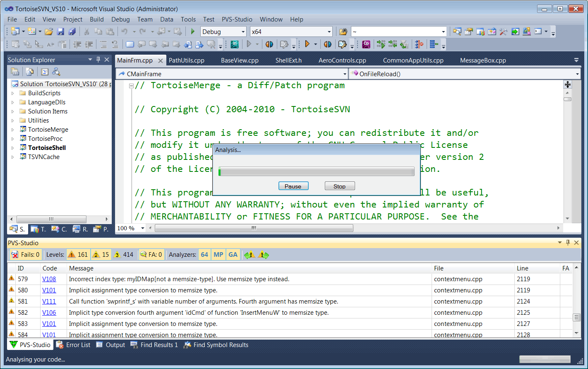This screenshot has height=369, width=588.
Task: Click the Solution Explorer Properties icon
Action: click(x=15, y=72)
